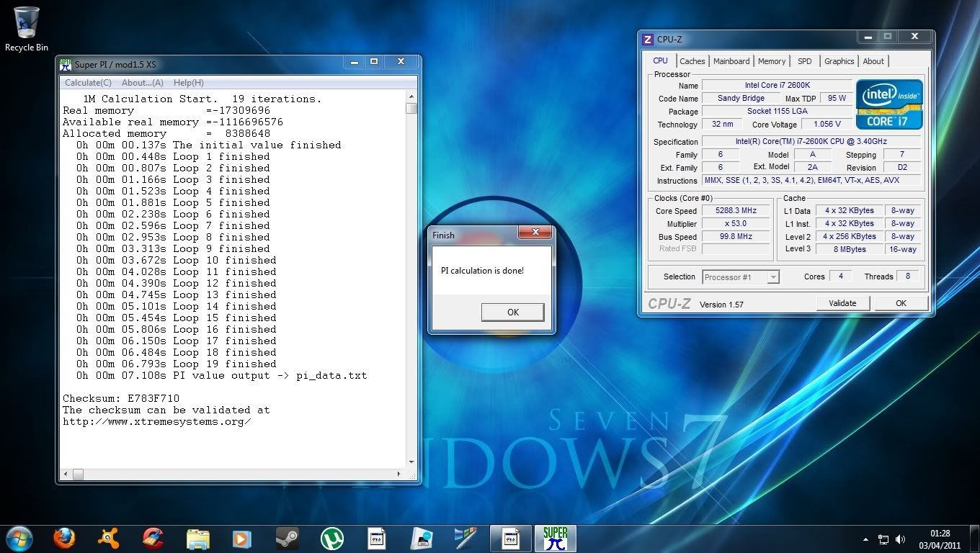Minimize the CPU-Z window
Image resolution: width=980 pixels, height=553 pixels.
click(868, 35)
